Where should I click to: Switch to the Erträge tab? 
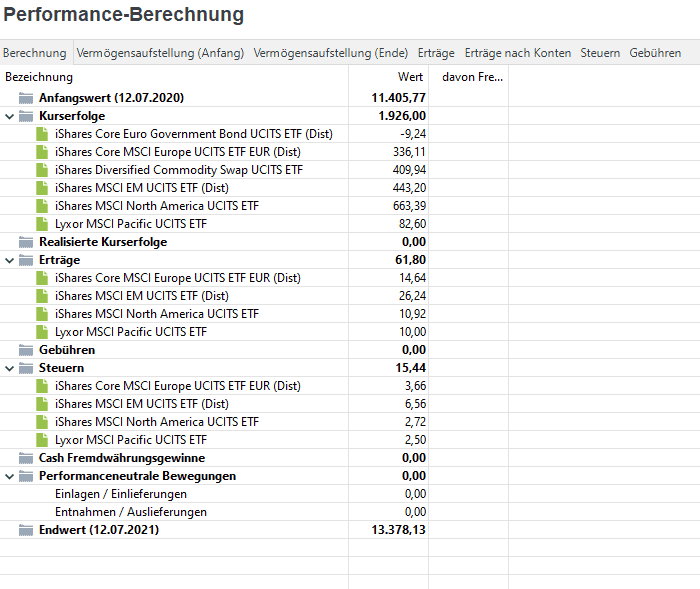[x=436, y=53]
